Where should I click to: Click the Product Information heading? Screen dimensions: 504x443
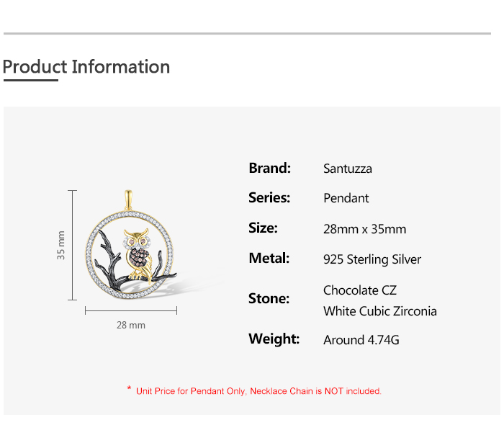coord(86,67)
